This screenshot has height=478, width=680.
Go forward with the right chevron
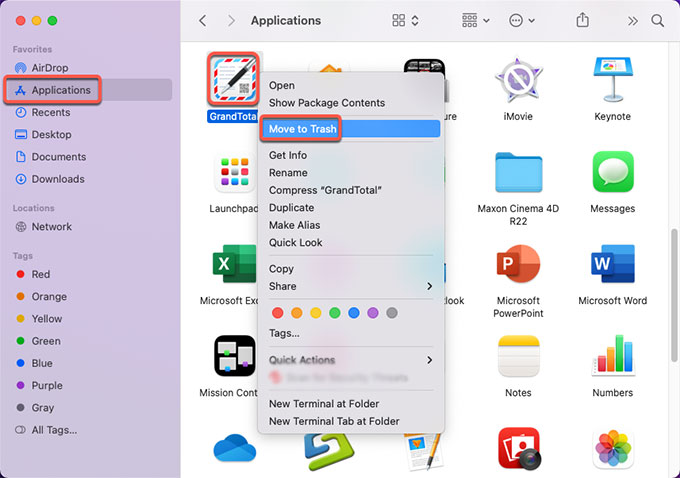(231, 20)
